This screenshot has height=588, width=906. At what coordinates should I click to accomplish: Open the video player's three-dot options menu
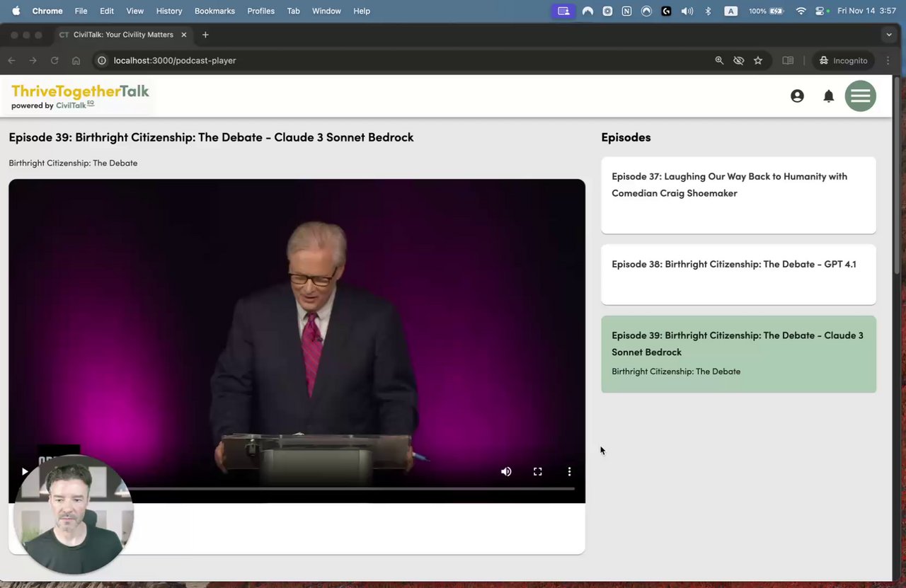click(x=569, y=471)
